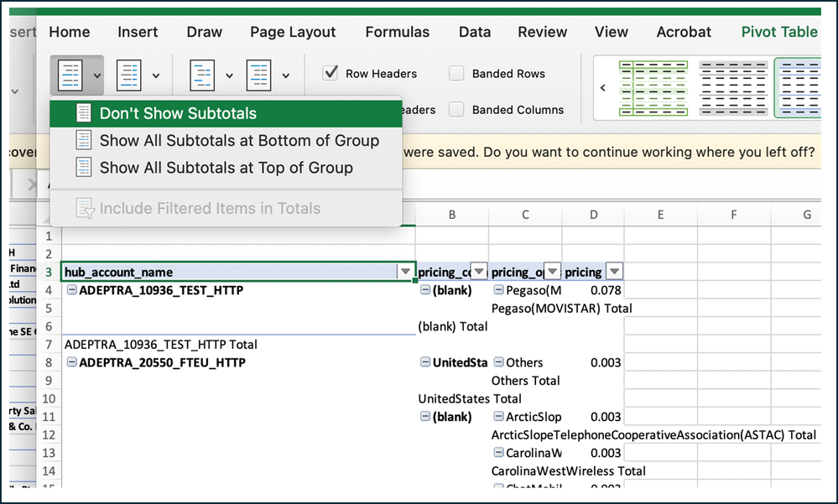Open the Report Layout icon

pos(202,75)
